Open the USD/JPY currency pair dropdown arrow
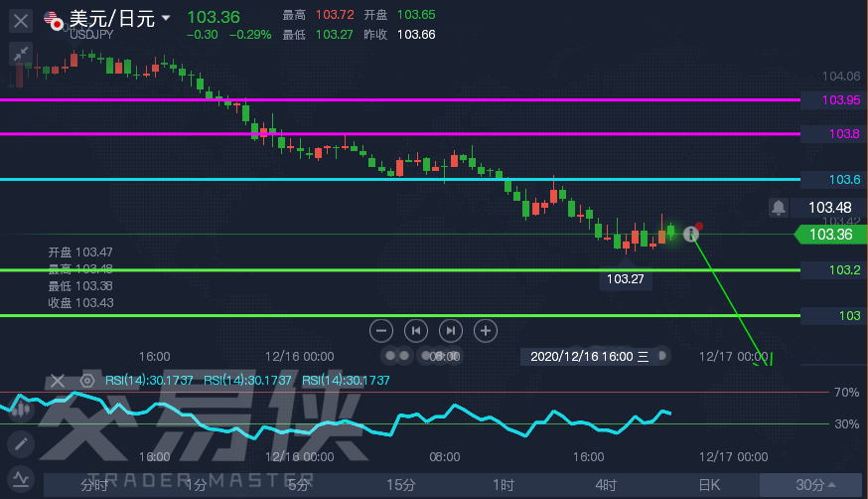The height and width of the screenshot is (499, 868). click(x=166, y=18)
